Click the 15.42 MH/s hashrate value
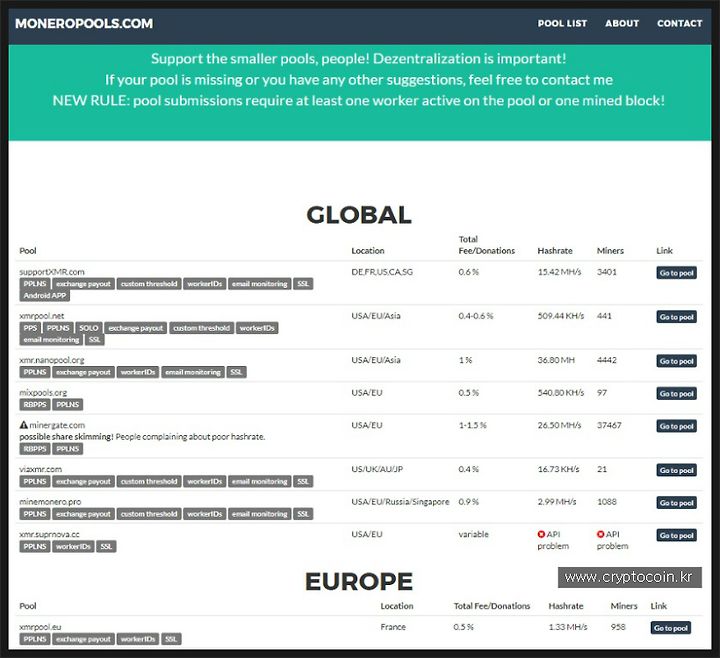 click(559, 272)
